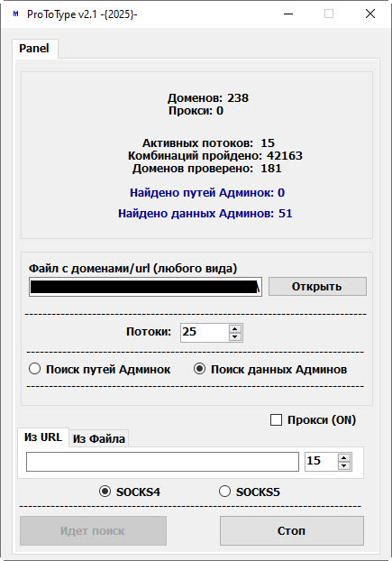
Task: Click the domains/url file path field
Action: pos(145,287)
